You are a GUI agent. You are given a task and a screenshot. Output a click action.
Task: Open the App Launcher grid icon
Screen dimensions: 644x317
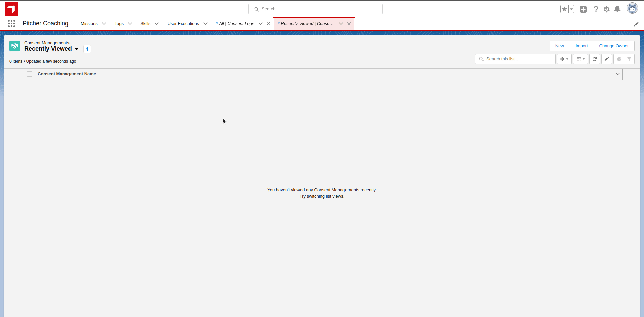coord(11,23)
